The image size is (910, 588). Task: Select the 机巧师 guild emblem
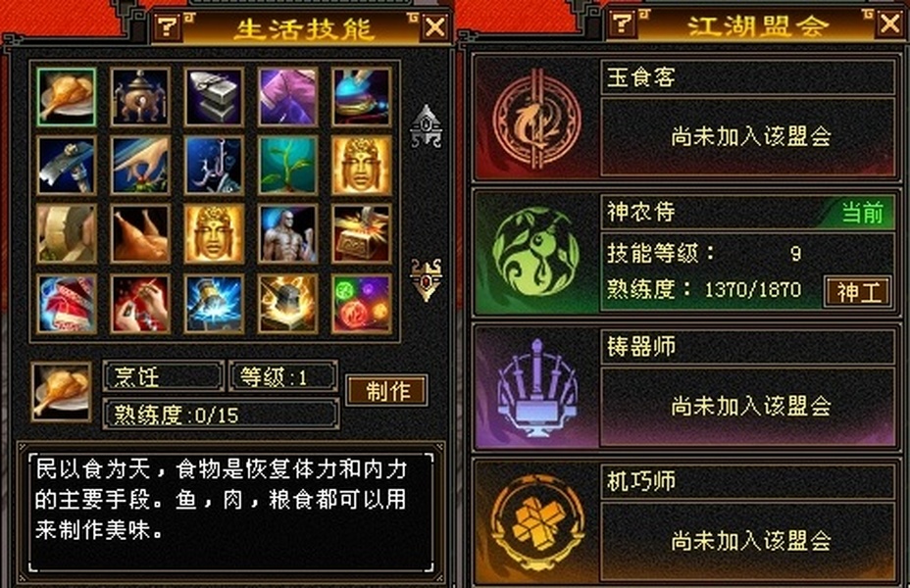536,522
